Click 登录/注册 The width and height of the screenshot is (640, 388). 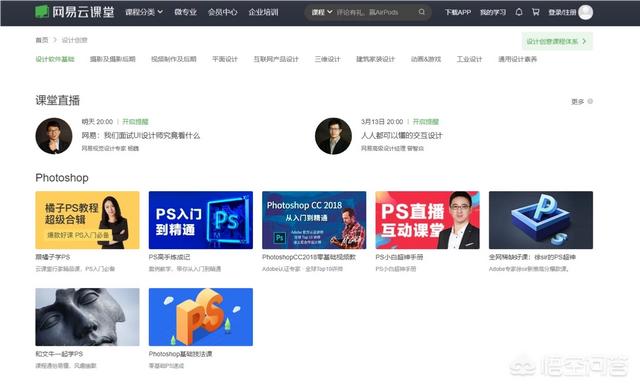(x=562, y=12)
